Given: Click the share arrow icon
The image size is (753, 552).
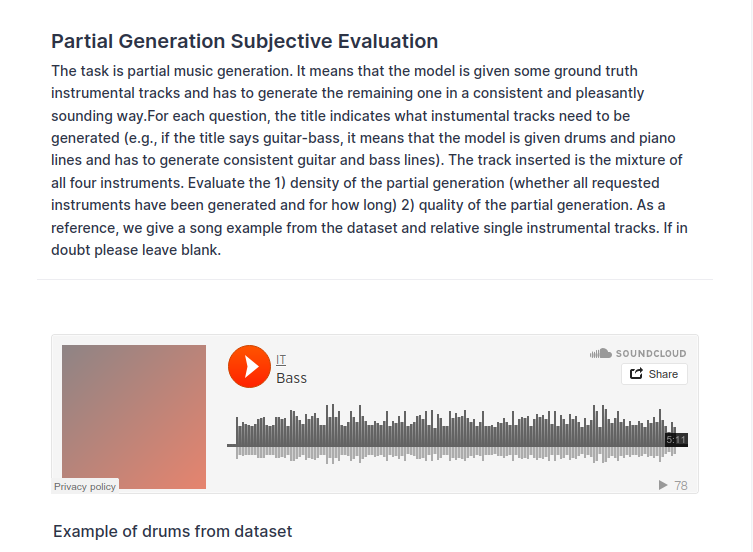Looking at the screenshot, I should pyautogui.click(x=636, y=374).
